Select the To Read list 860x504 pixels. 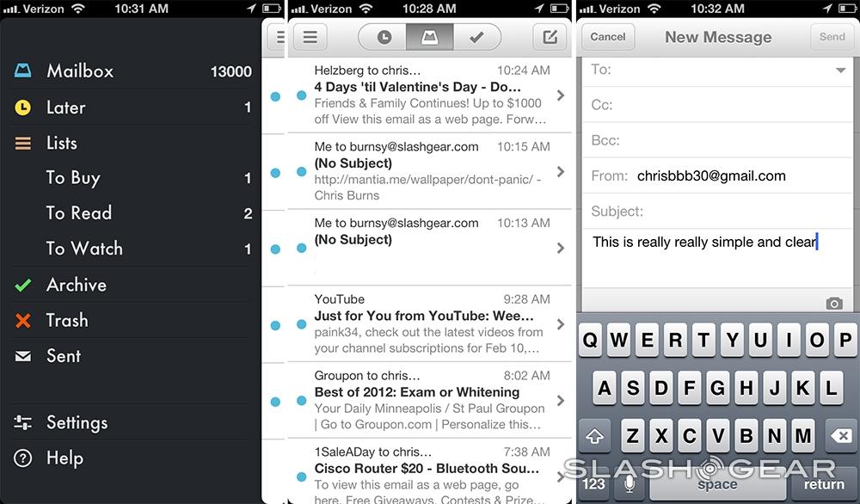pos(78,213)
